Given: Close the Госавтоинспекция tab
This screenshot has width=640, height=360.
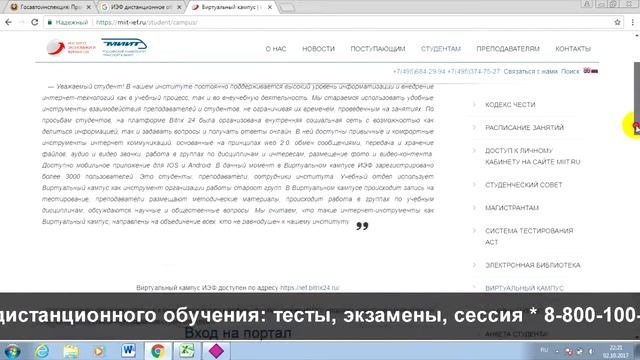Looking at the screenshot, I should tap(89, 7).
